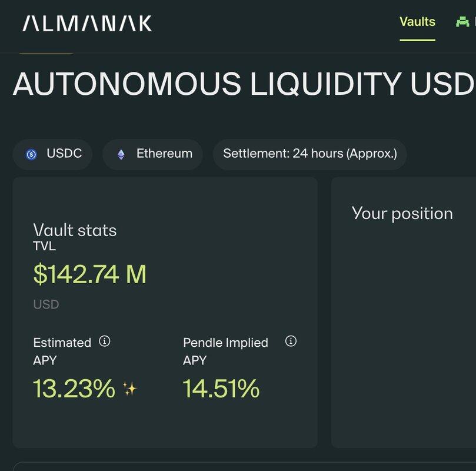The image size is (476, 471).
Task: Select the USDC chip label
Action: coord(64,154)
